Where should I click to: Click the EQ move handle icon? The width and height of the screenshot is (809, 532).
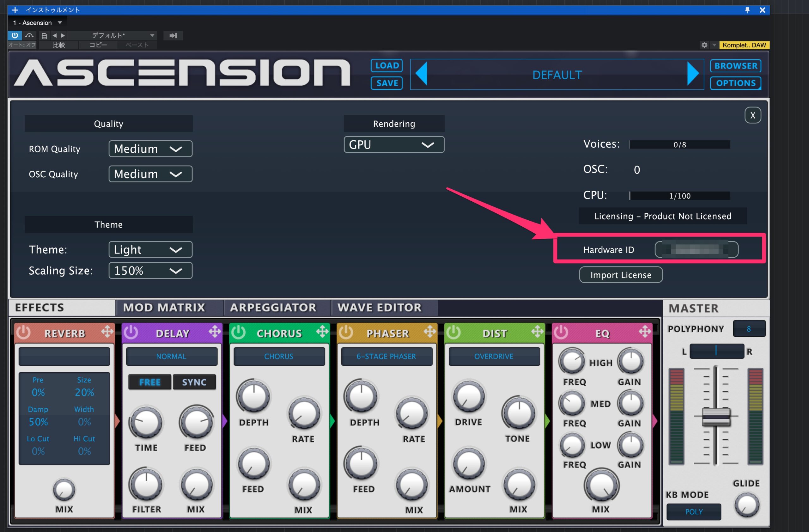pos(644,332)
